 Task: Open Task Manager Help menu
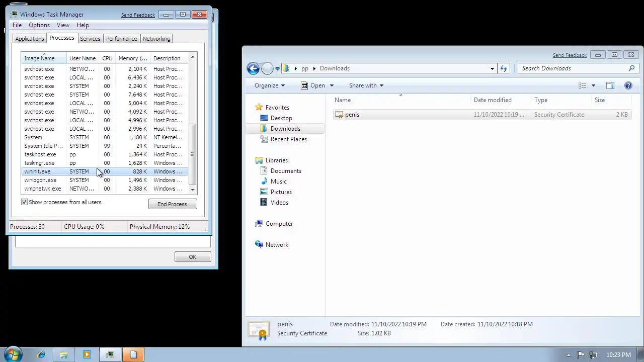click(83, 25)
